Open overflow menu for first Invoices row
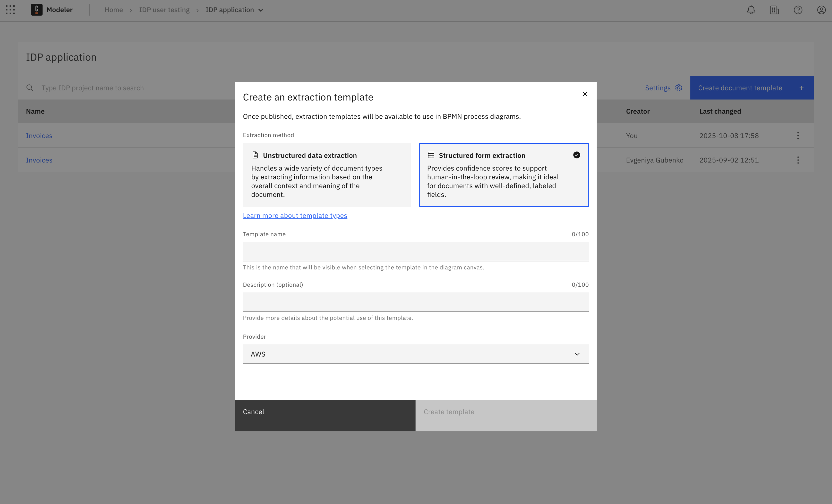Image resolution: width=832 pixels, height=504 pixels. (x=798, y=136)
